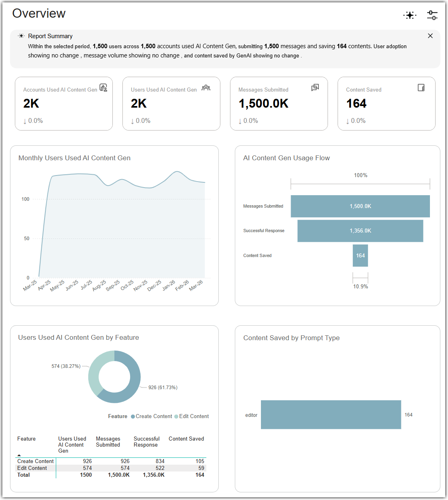The image size is (448, 500).
Task: Click the Content Saved column header
Action: coord(186,439)
